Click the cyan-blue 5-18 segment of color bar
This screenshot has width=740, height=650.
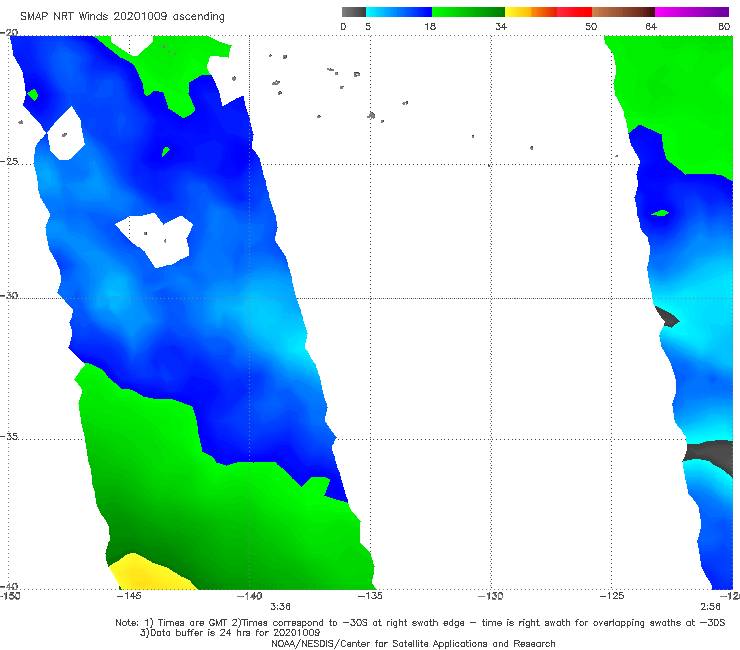pos(399,12)
